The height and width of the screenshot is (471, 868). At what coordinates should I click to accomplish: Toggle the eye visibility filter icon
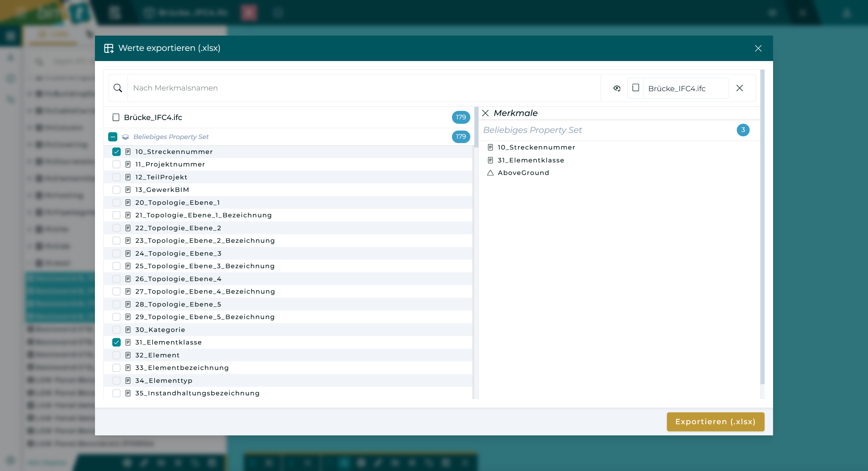pyautogui.click(x=617, y=88)
